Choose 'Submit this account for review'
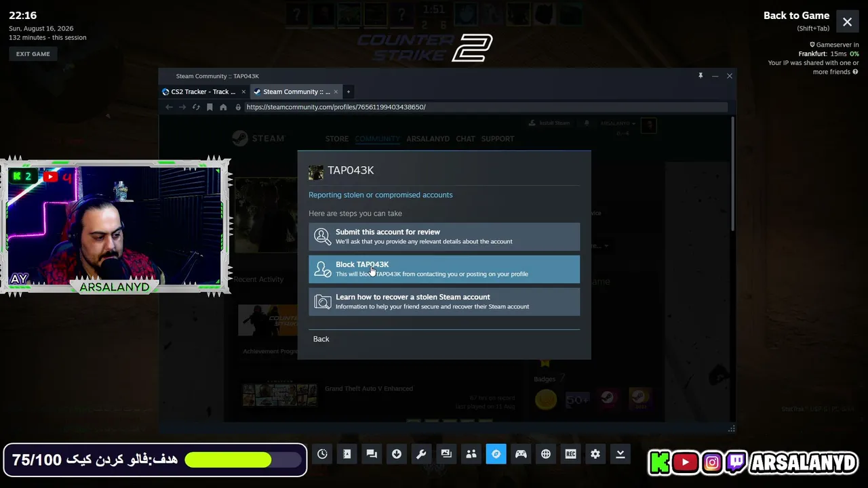This screenshot has height=488, width=868. click(444, 237)
